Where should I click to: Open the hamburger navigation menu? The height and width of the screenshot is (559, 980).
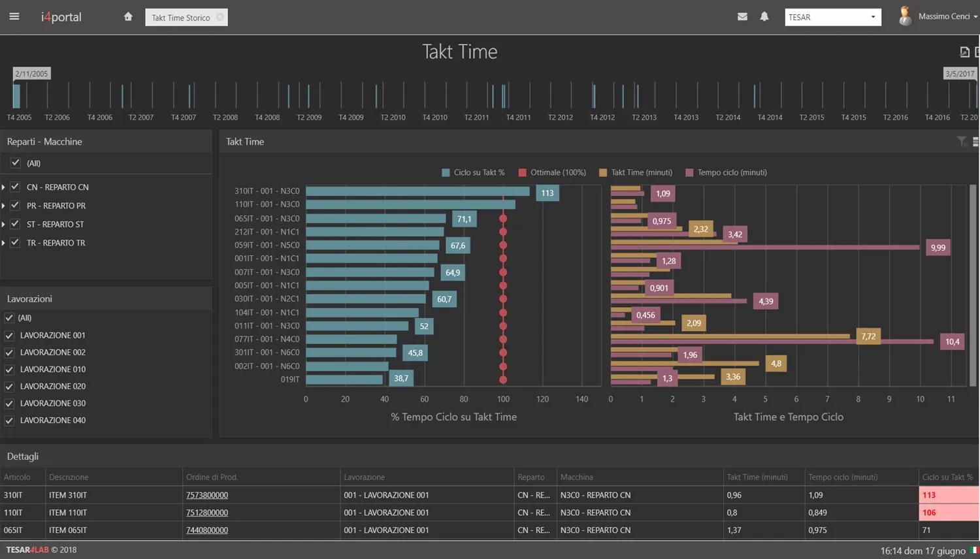pyautogui.click(x=14, y=16)
